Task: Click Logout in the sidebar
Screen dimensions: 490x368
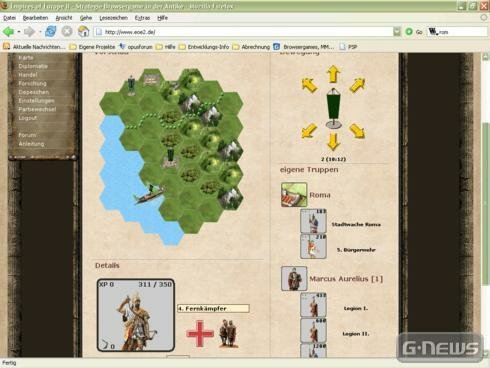Action: click(28, 118)
